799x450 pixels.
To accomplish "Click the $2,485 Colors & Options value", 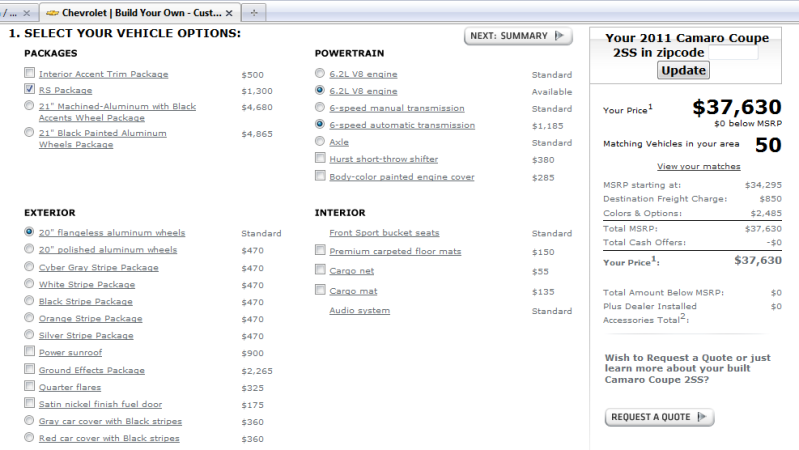I will [766, 213].
